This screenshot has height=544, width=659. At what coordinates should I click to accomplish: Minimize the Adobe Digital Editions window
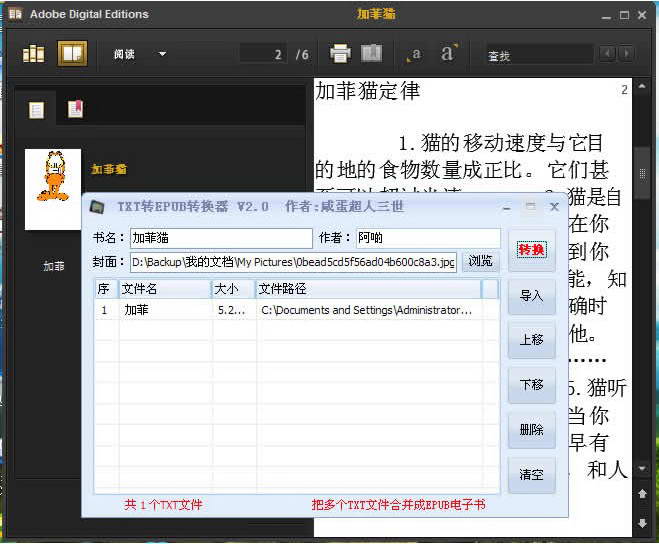[606, 16]
